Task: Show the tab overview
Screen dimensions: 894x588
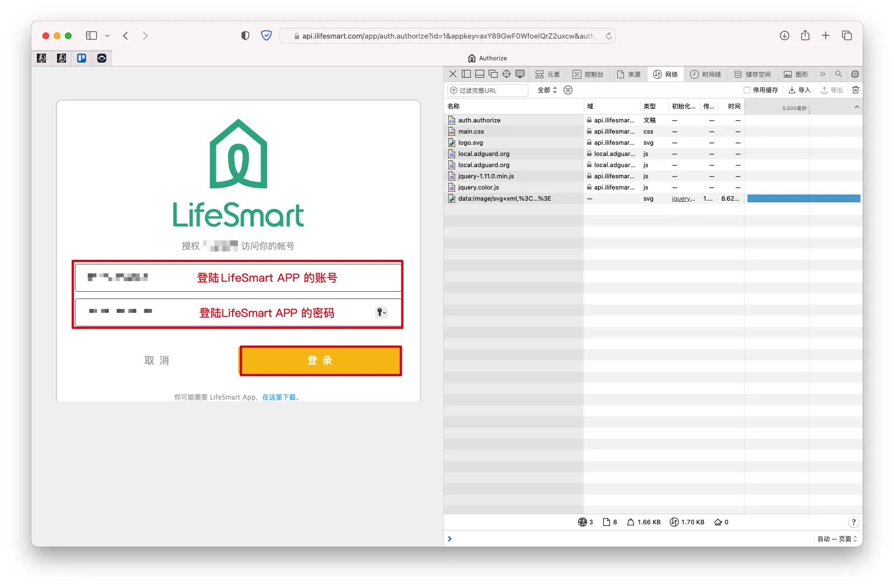Action: (x=847, y=36)
